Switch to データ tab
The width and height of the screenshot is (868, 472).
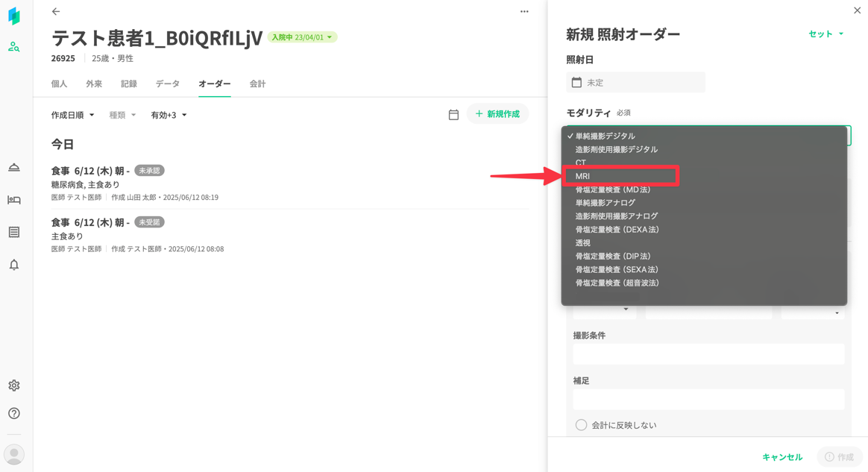tap(168, 84)
